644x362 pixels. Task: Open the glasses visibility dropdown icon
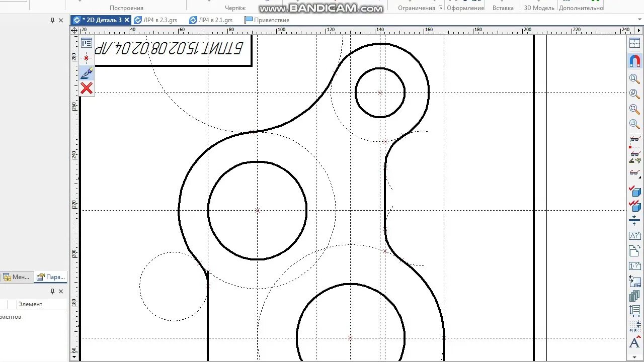point(635,173)
